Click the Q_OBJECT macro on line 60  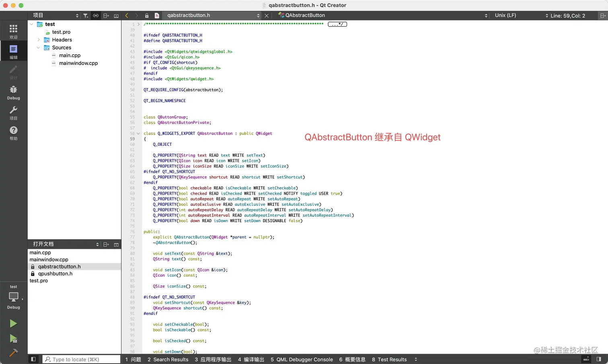click(x=162, y=144)
